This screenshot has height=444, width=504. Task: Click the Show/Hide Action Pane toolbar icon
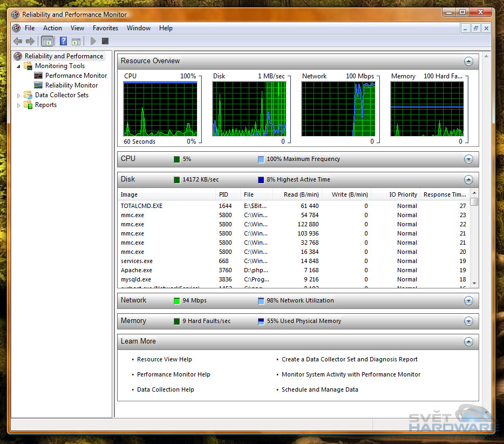click(x=76, y=41)
